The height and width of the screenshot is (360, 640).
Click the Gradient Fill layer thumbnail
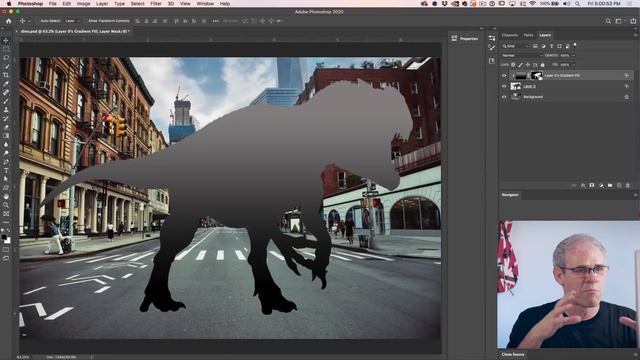[521, 76]
